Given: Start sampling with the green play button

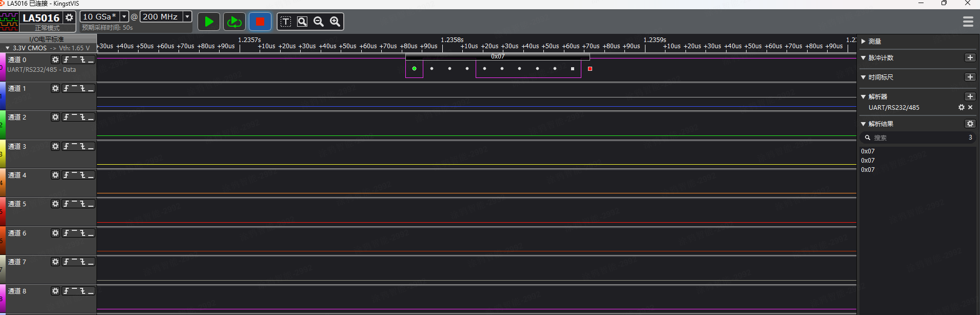Looking at the screenshot, I should pyautogui.click(x=209, y=22).
